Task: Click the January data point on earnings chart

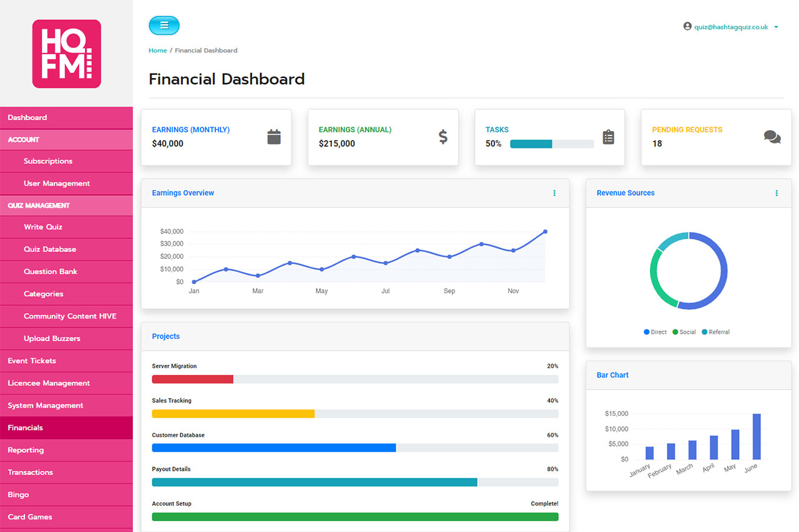Action: coord(194,282)
